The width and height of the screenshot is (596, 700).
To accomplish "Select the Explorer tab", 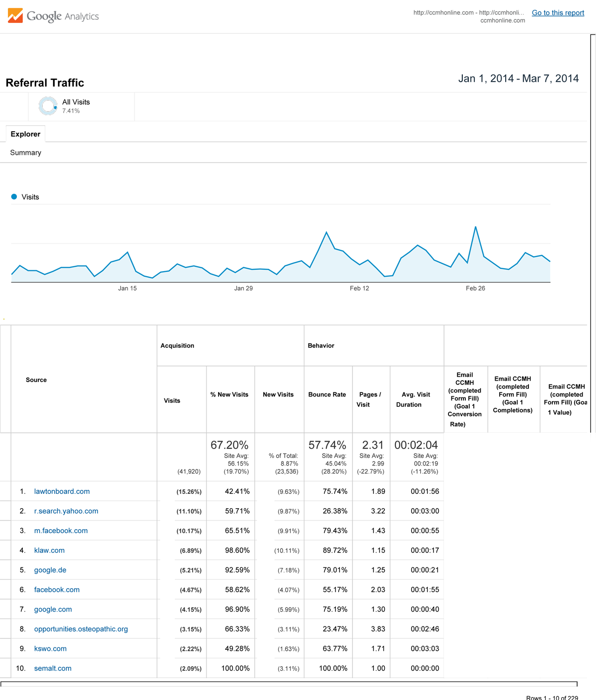I will [25, 134].
